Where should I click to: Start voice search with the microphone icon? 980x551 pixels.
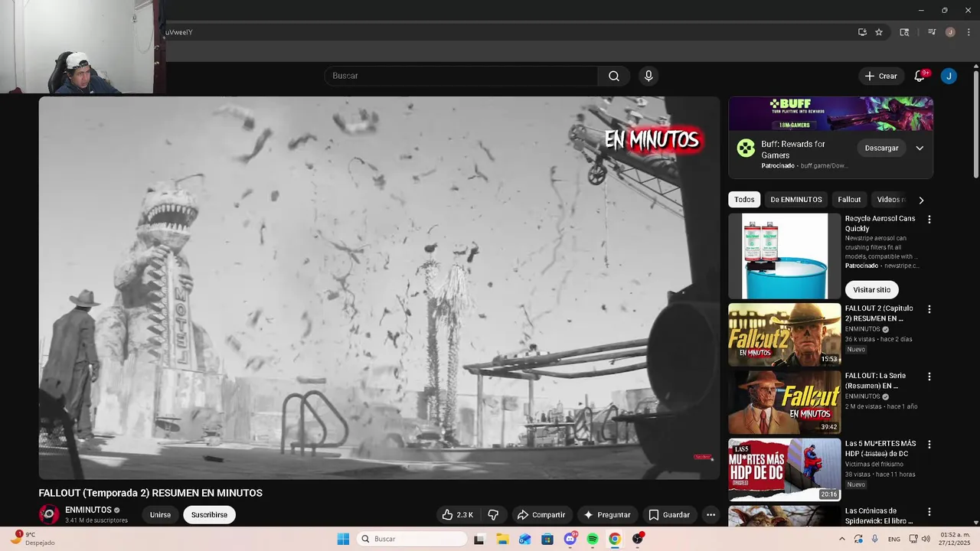(648, 76)
